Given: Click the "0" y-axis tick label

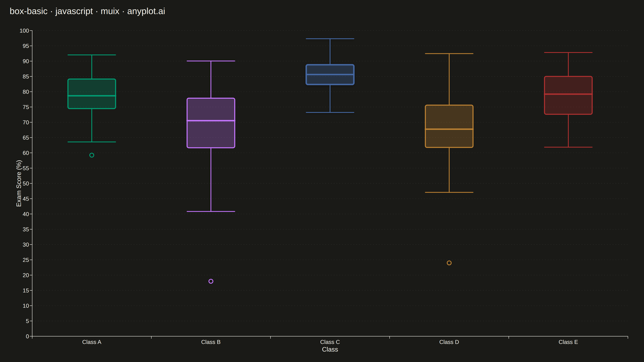Looking at the screenshot, I should 28,336.
